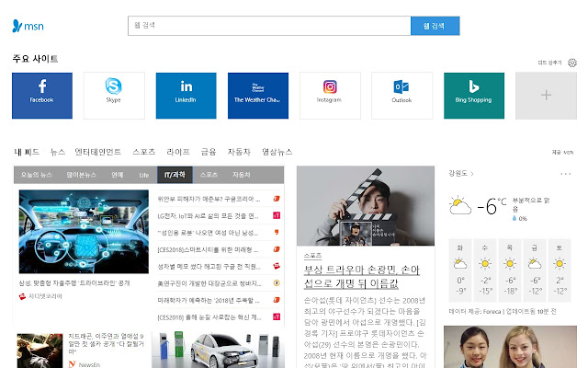The image size is (588, 368).
Task: Select the 연예 sub-tab
Action: pos(118,175)
